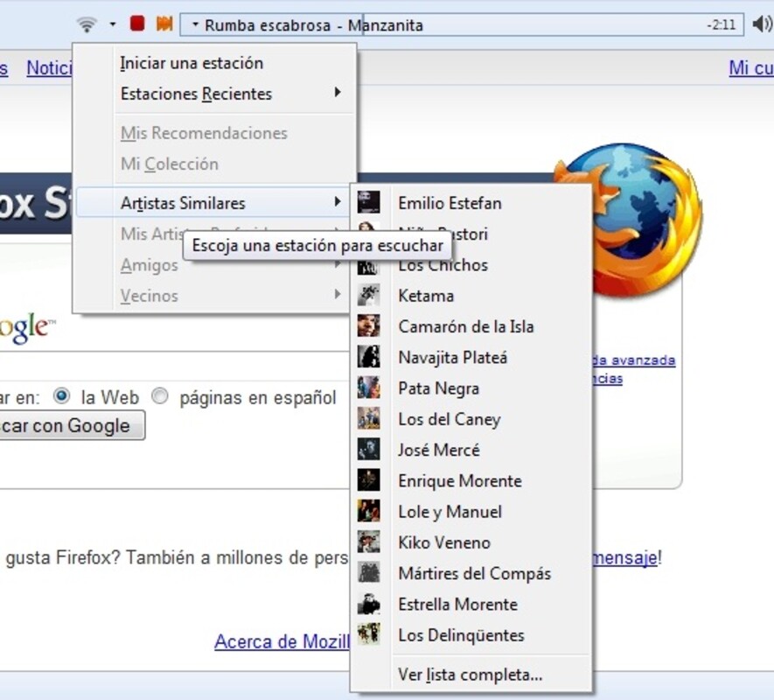The height and width of the screenshot is (700, 774).
Task: Open the Artistas Similares submenu
Action: coord(213,202)
